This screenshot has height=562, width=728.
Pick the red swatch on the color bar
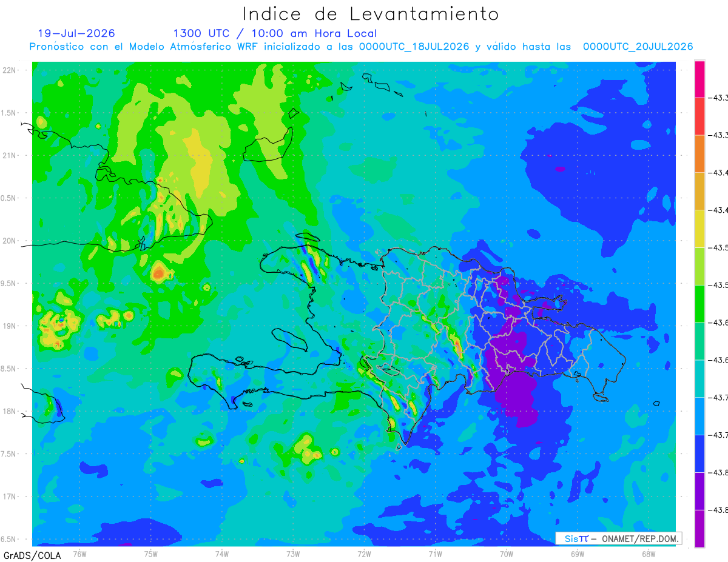point(699,116)
